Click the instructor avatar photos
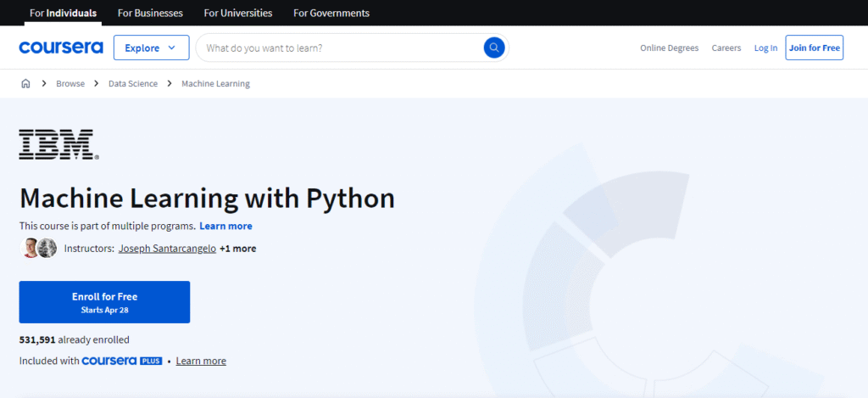 [39, 249]
